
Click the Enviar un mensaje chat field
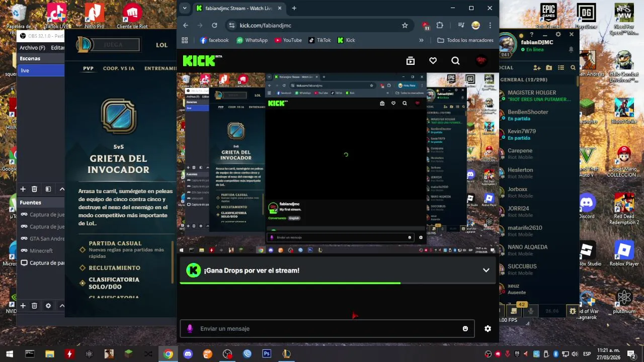click(x=327, y=328)
